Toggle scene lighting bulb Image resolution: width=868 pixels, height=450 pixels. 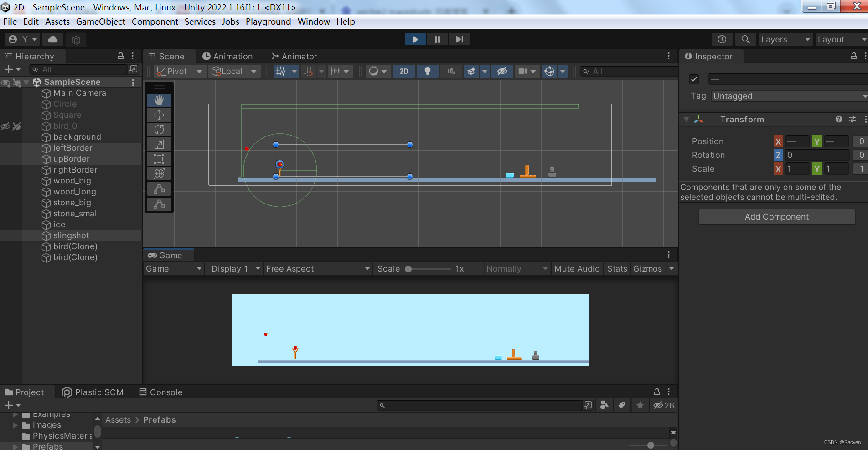pyautogui.click(x=428, y=71)
